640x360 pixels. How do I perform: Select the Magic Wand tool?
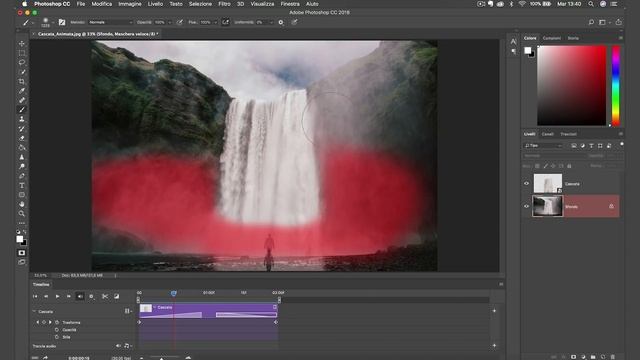pyautogui.click(x=22, y=72)
